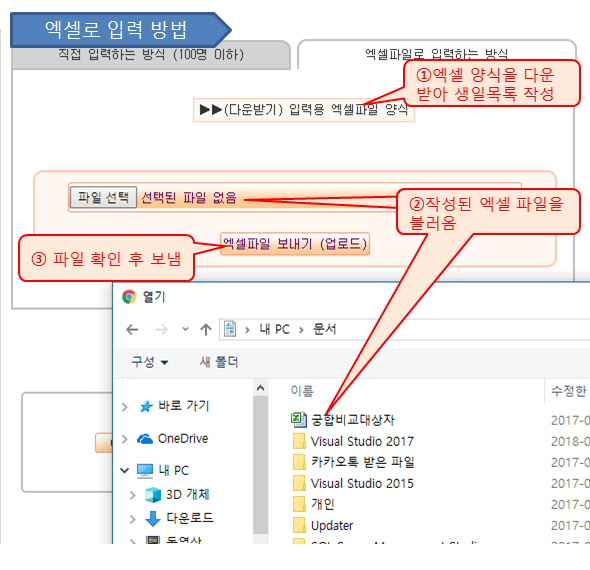Click 선택된 파일 없음 file field text
The width and height of the screenshot is (590, 570).
189,198
